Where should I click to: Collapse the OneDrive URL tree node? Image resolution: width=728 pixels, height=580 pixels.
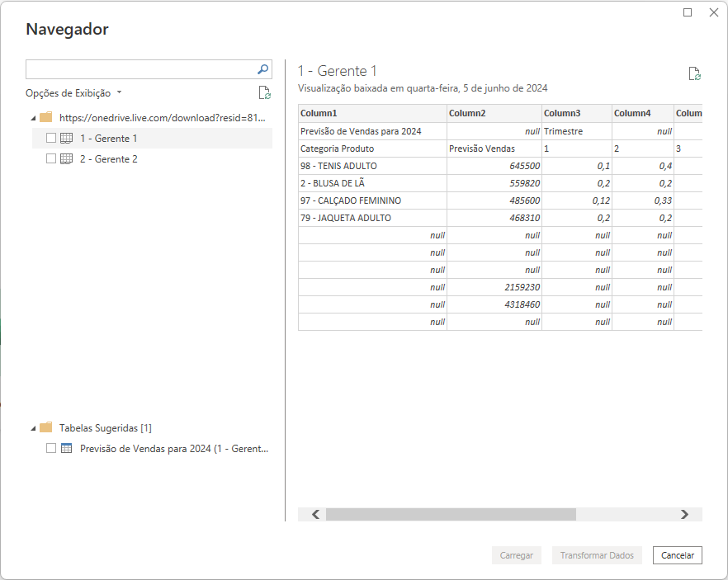(32, 118)
